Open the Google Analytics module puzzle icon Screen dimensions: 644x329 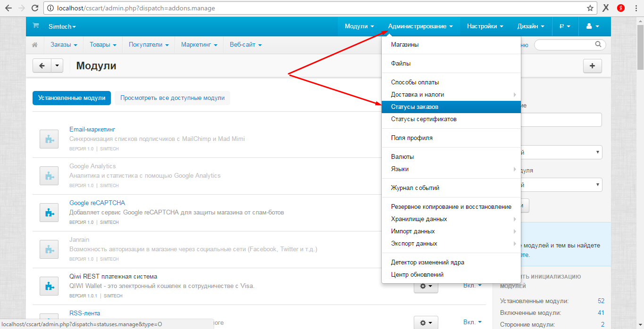(49, 176)
